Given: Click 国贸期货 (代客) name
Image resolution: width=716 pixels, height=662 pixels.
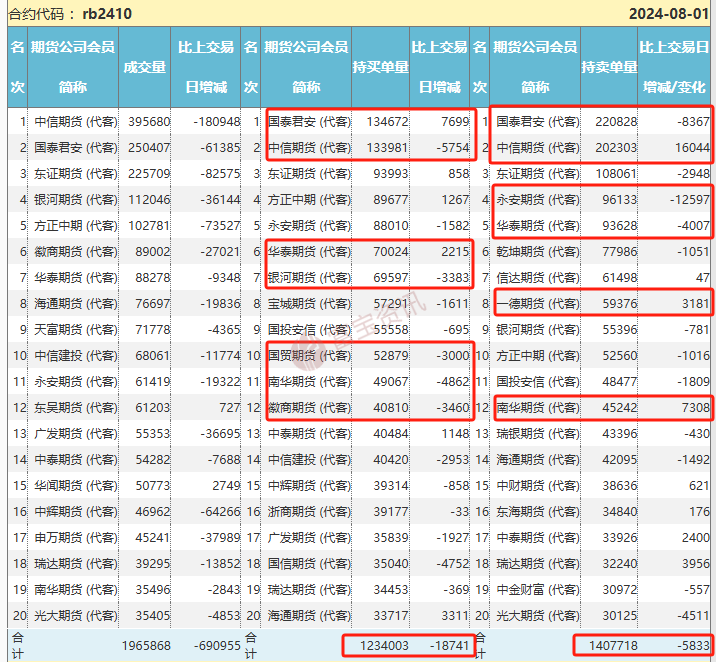Looking at the screenshot, I should coord(309,356).
